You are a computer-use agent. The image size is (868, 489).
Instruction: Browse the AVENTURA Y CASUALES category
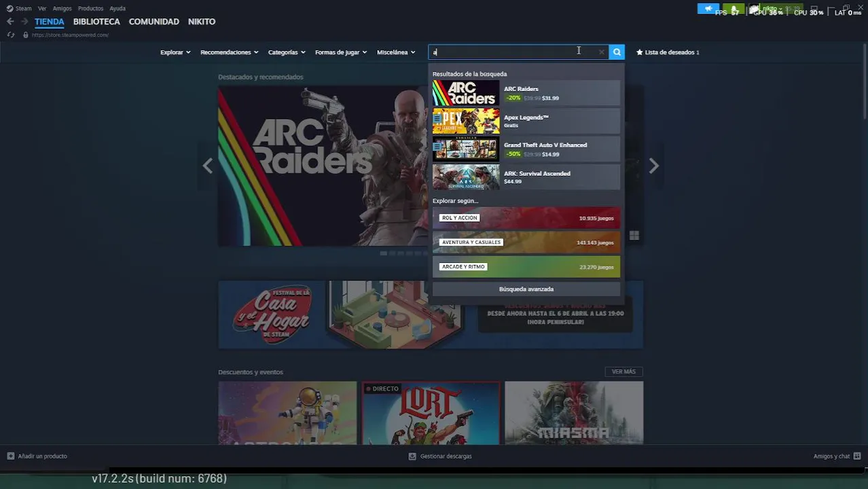pyautogui.click(x=526, y=242)
